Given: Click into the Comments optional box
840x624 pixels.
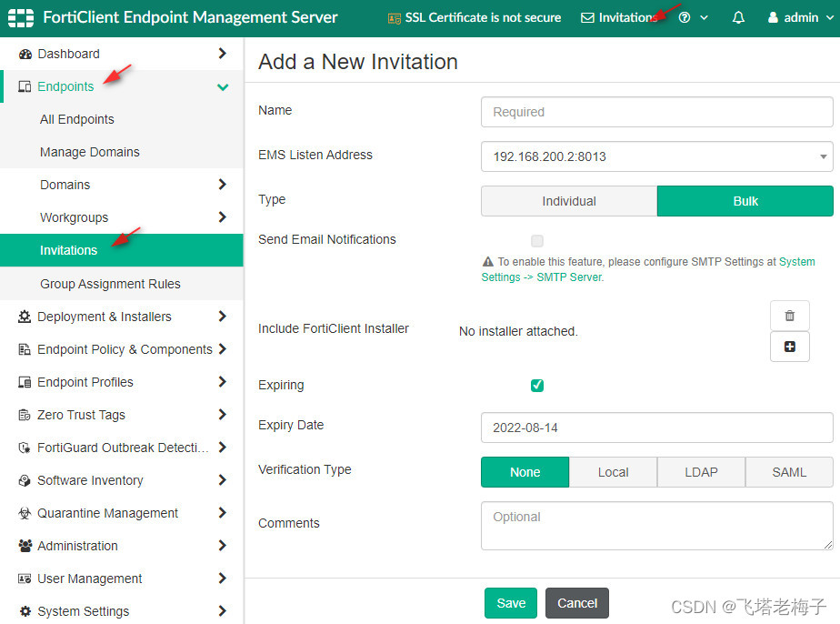Looking at the screenshot, I should (x=656, y=526).
